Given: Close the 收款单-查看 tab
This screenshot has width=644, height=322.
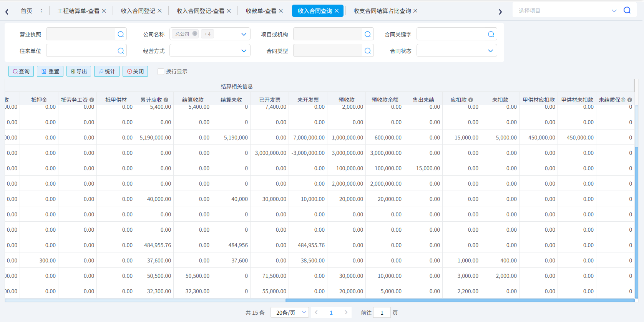Looking at the screenshot, I should pyautogui.click(x=281, y=11).
